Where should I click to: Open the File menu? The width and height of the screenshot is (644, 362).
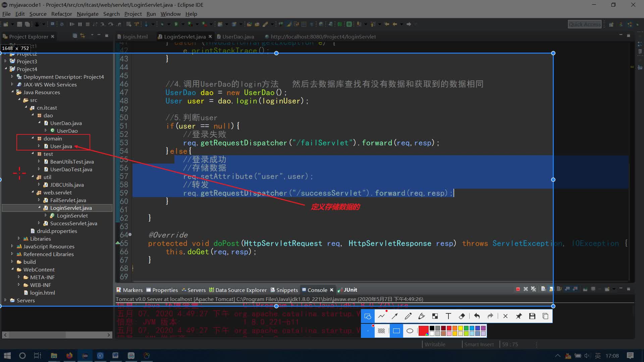pos(6,14)
